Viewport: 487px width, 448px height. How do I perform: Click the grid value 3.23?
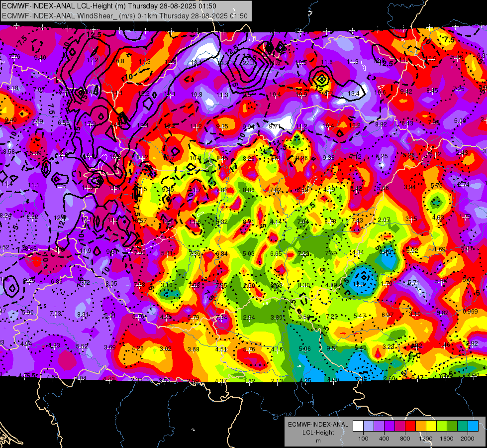point(388,346)
